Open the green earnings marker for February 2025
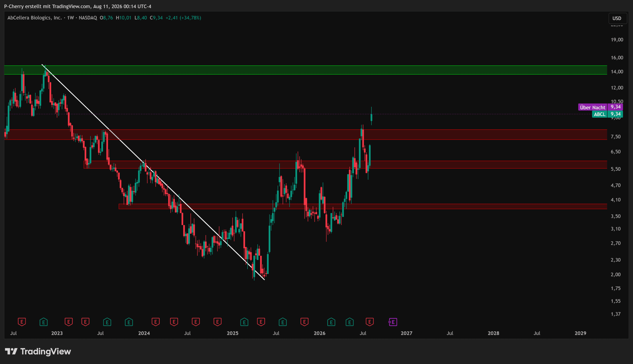The image size is (633, 364). tap(244, 322)
